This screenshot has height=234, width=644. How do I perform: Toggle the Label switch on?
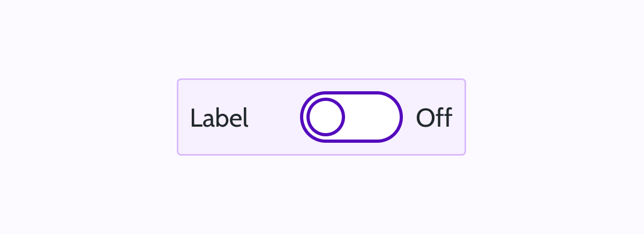click(351, 117)
